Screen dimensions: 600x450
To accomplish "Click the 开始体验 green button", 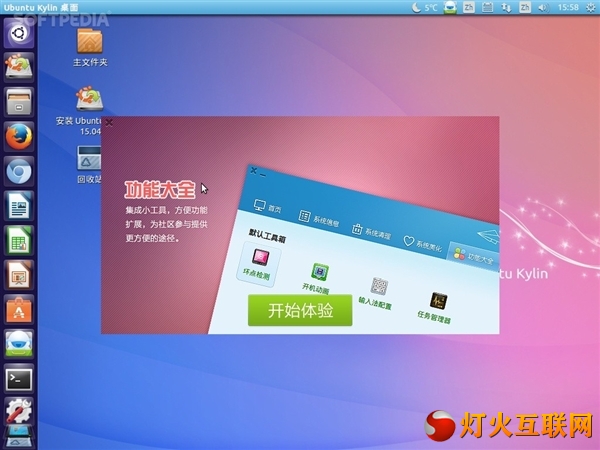I will click(300, 310).
